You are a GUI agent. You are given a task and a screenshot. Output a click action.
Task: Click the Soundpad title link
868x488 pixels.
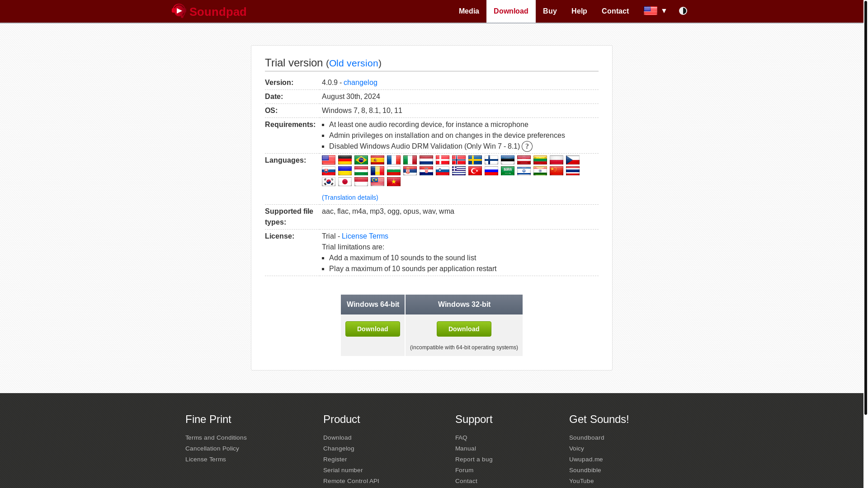click(x=218, y=12)
